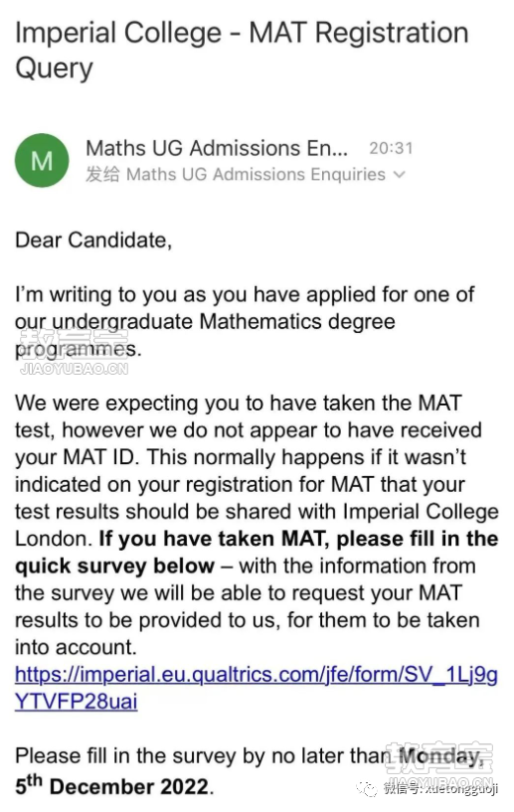Tap the Dear Candidate greeting line
The height and width of the screenshot is (812, 514).
(93, 241)
